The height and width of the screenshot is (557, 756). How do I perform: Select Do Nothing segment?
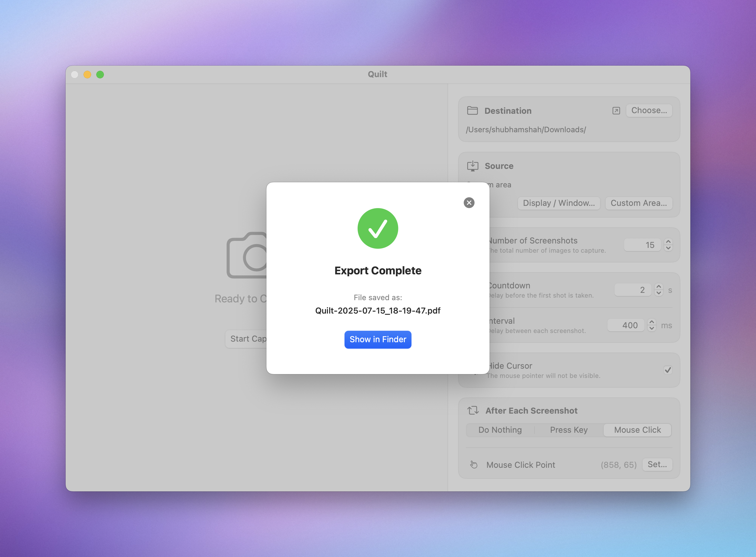(500, 430)
